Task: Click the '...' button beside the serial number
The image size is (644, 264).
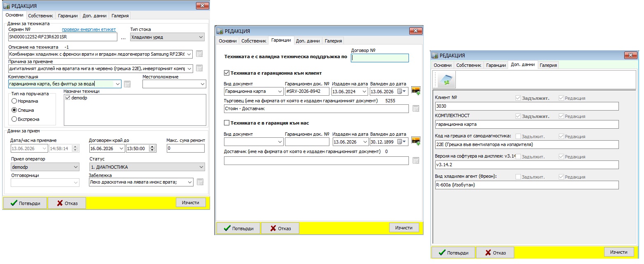Action: 123,38
